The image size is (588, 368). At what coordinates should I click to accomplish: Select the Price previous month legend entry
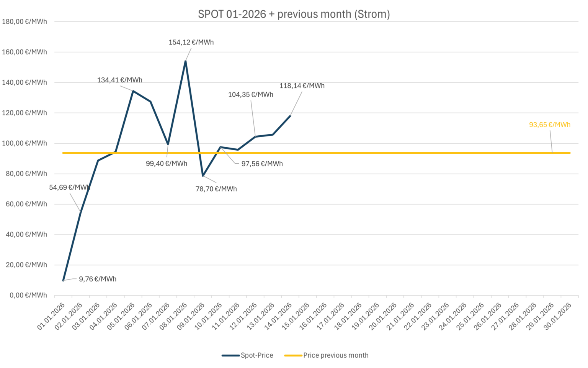[336, 355]
